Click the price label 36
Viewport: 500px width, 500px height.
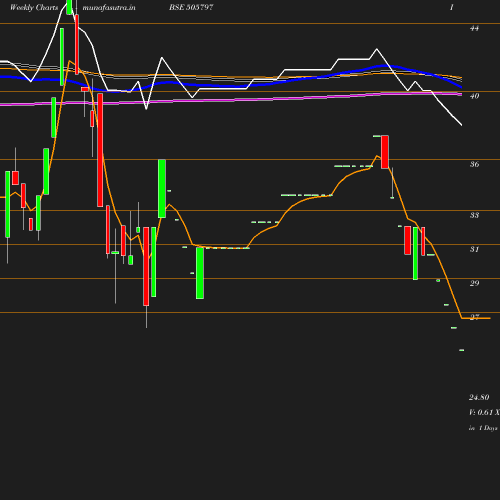[x=474, y=164]
